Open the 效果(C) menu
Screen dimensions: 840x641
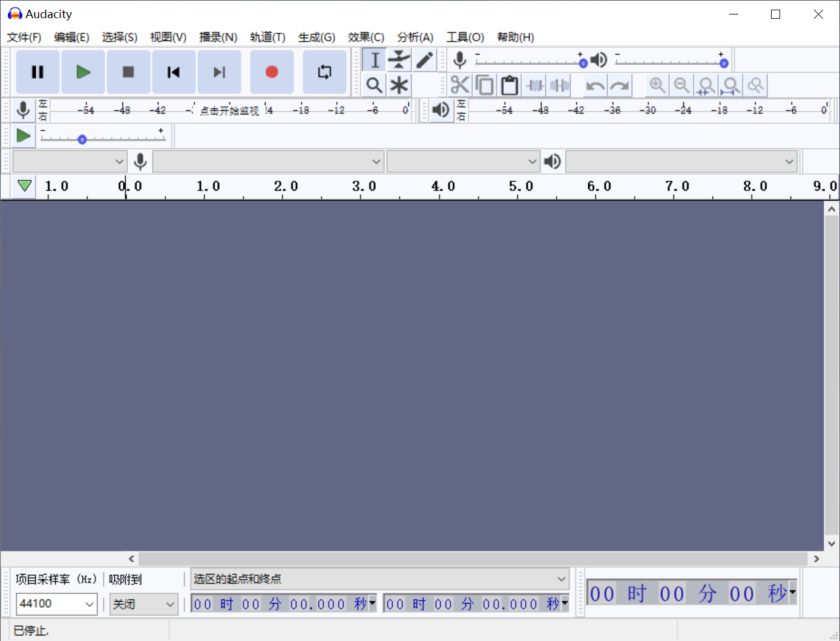[x=366, y=37]
